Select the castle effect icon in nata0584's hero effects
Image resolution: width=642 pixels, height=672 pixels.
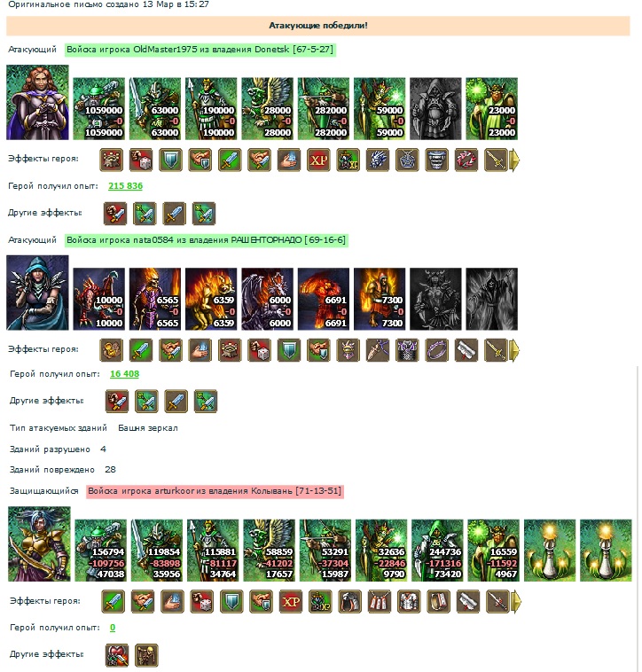230,350
